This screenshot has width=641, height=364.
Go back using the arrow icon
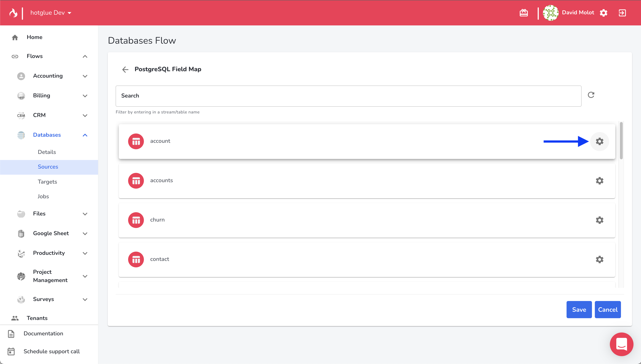(x=125, y=69)
